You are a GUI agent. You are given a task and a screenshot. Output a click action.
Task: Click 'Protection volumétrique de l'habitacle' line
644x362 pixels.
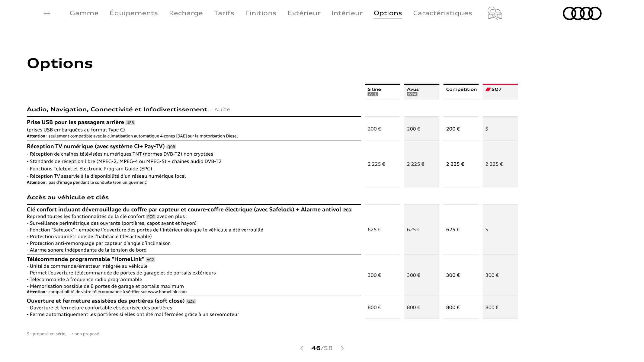point(89,237)
